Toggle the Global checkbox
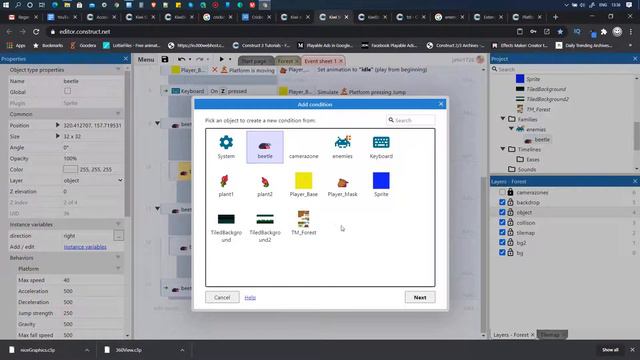Viewport: 640px width, 360px height. 67,91
